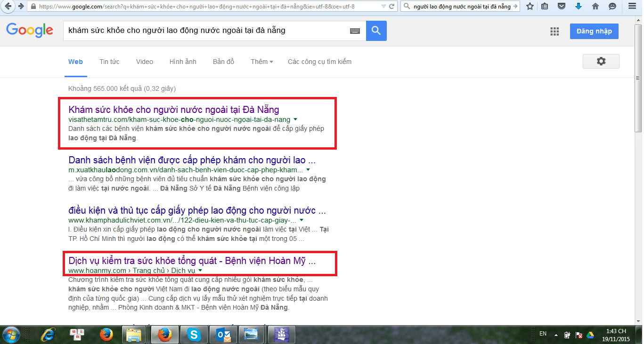
Task: Open result Khám sức khỏe cho người nước ngoài
Action: [174, 110]
